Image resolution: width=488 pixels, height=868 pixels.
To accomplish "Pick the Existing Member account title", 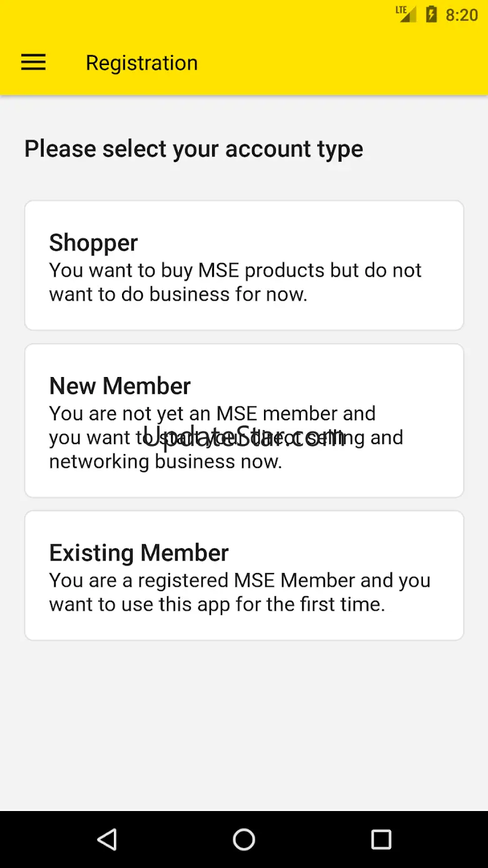I will tap(139, 553).
